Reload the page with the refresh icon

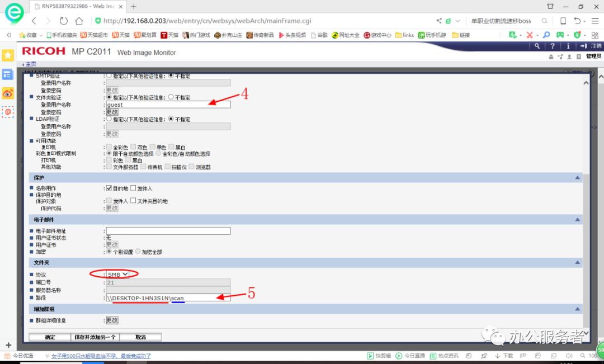pos(64,21)
